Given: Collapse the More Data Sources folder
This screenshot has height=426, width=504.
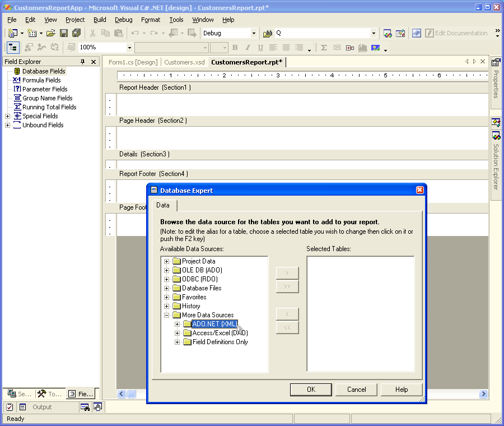Looking at the screenshot, I should tap(166, 315).
